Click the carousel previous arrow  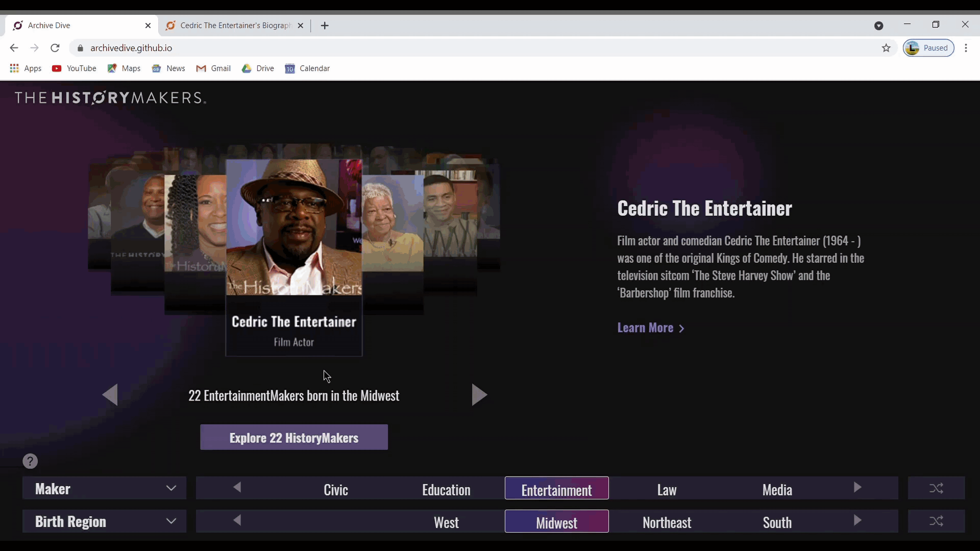[x=110, y=395]
